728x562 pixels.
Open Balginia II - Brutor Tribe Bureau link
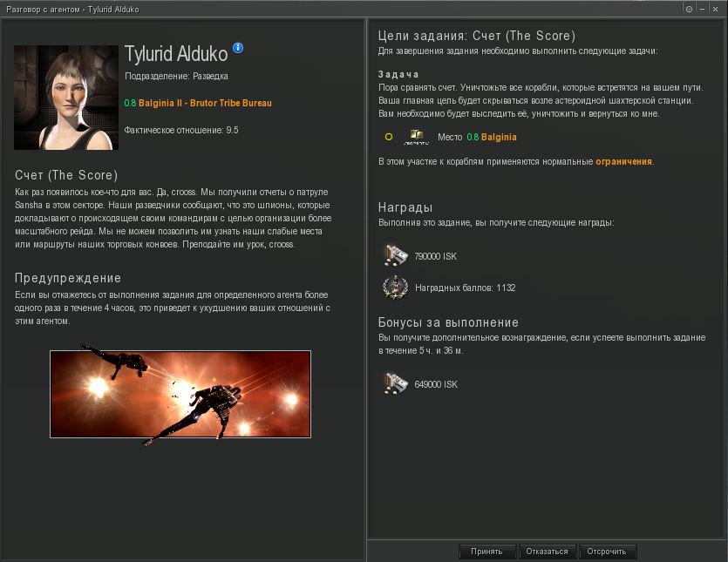(x=205, y=103)
